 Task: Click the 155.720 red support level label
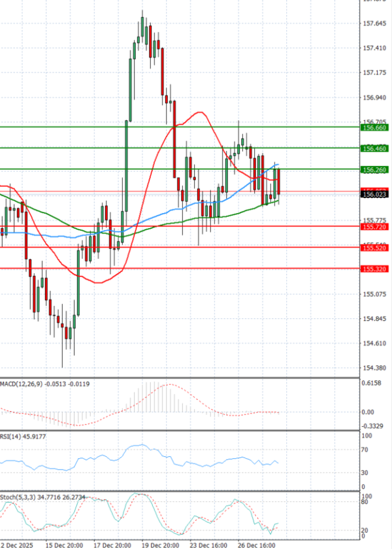[x=374, y=226]
